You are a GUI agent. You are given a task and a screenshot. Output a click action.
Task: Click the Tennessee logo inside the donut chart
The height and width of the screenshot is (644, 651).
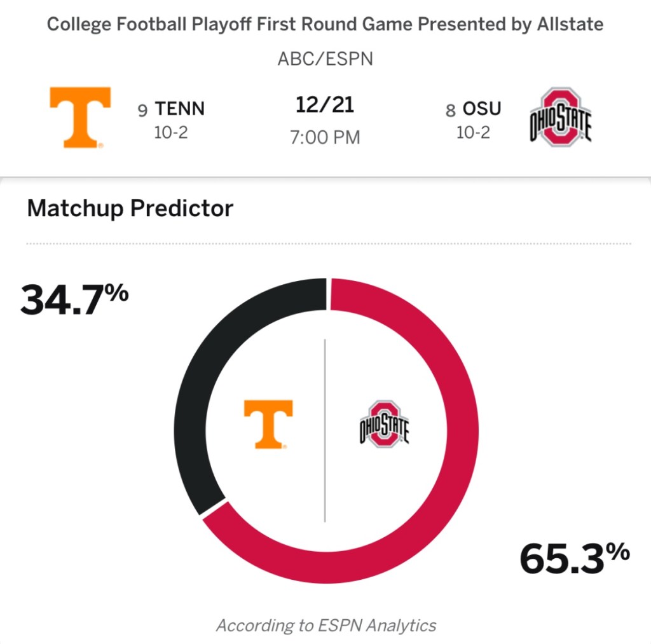[x=268, y=424]
